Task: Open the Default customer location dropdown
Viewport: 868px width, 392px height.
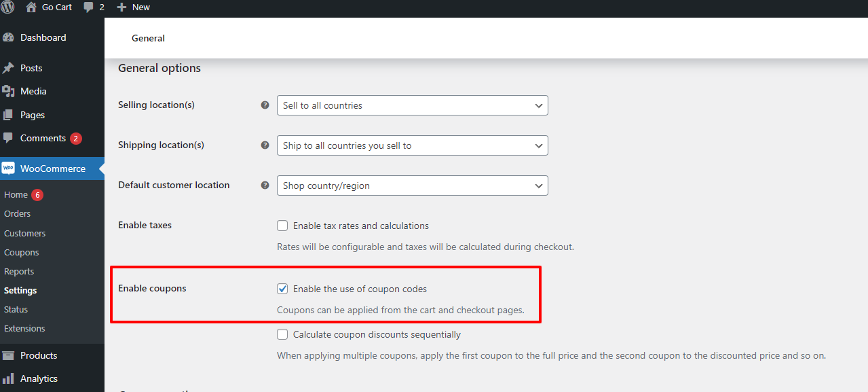Action: pos(412,185)
